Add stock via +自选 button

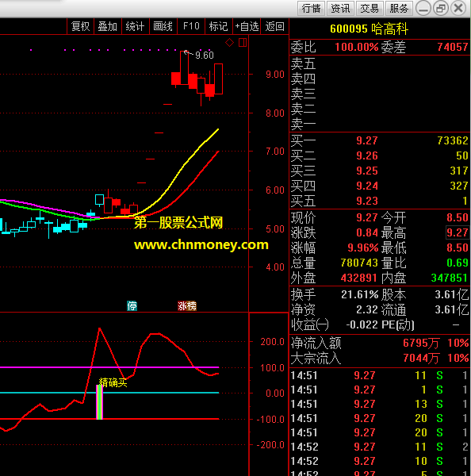[247, 26]
